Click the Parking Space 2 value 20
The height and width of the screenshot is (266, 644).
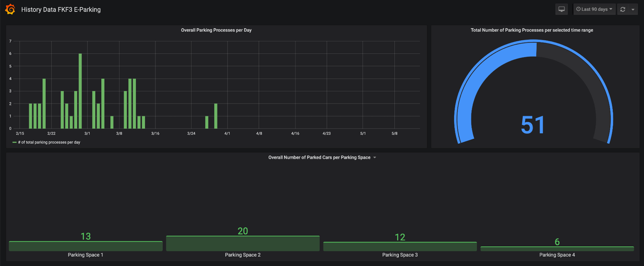click(x=243, y=231)
